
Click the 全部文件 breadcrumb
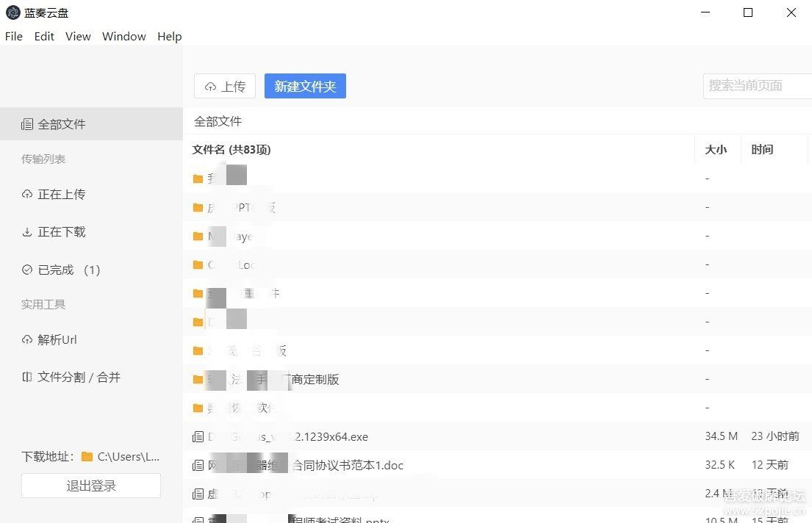[x=218, y=121]
